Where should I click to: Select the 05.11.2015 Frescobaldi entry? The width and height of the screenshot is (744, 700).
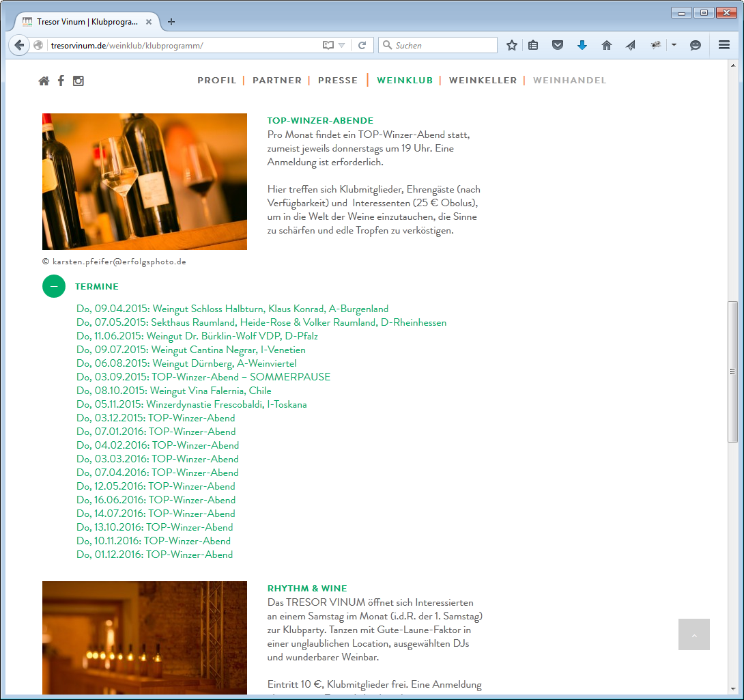pyautogui.click(x=192, y=404)
